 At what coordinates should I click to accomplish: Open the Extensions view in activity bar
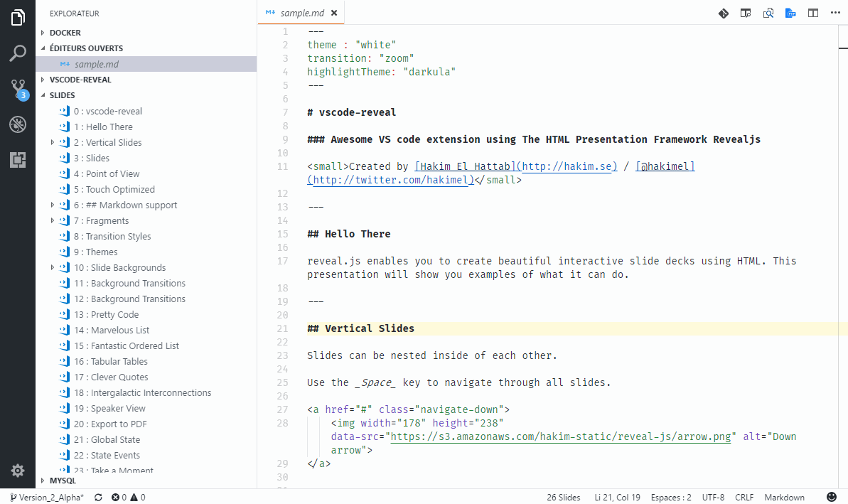click(x=18, y=160)
